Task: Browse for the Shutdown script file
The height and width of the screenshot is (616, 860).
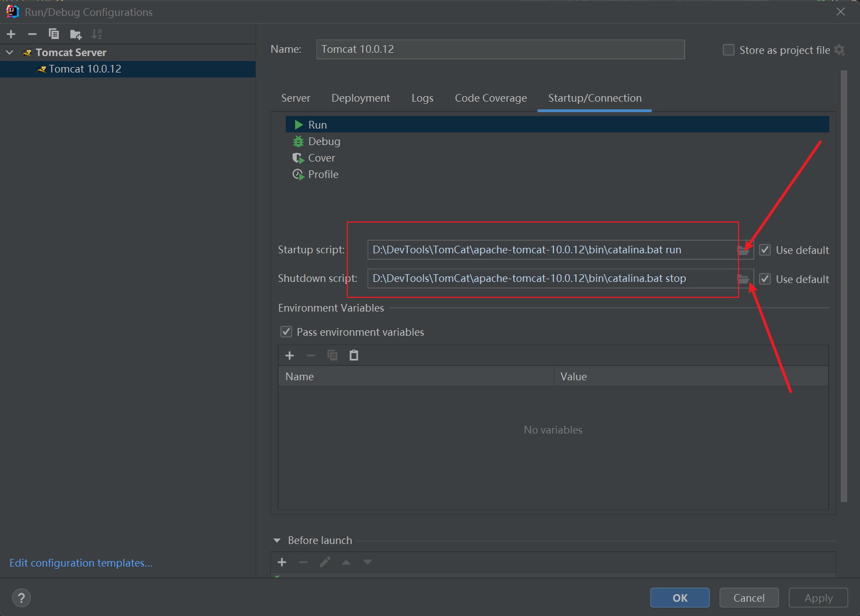Action: coord(743,279)
